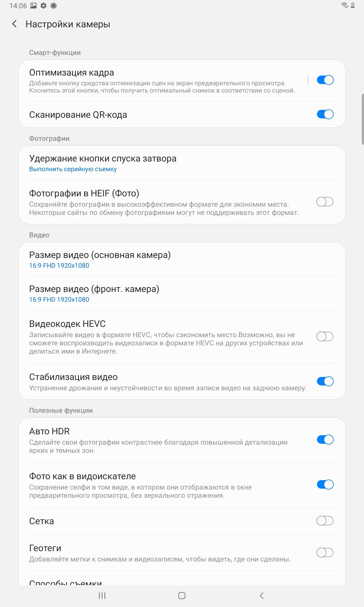Viewport: 364px width, 607px height.
Task: Tap the Wi-Fi status icon
Action: pos(345,5)
